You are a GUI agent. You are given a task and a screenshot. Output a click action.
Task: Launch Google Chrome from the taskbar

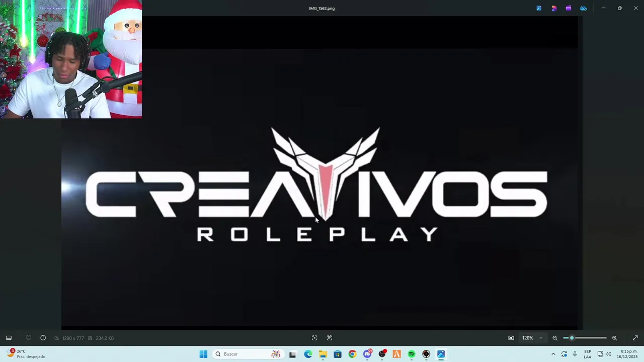click(352, 354)
